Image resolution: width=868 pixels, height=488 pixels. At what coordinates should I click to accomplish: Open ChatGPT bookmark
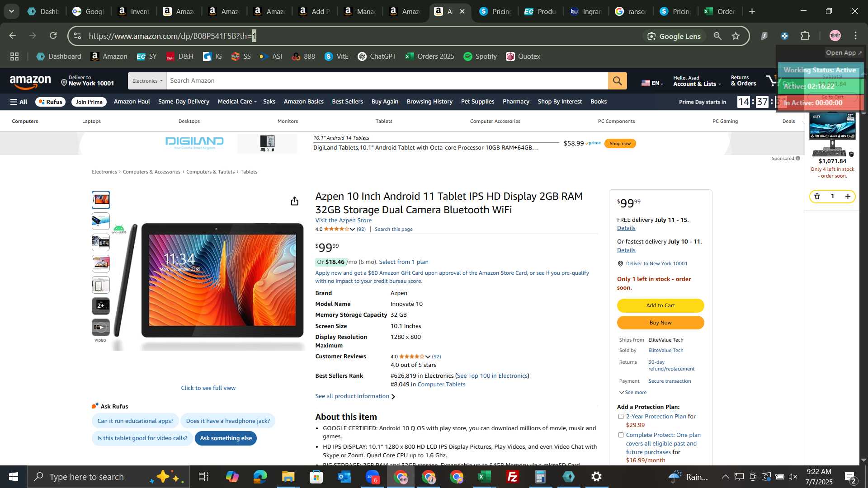377,56
